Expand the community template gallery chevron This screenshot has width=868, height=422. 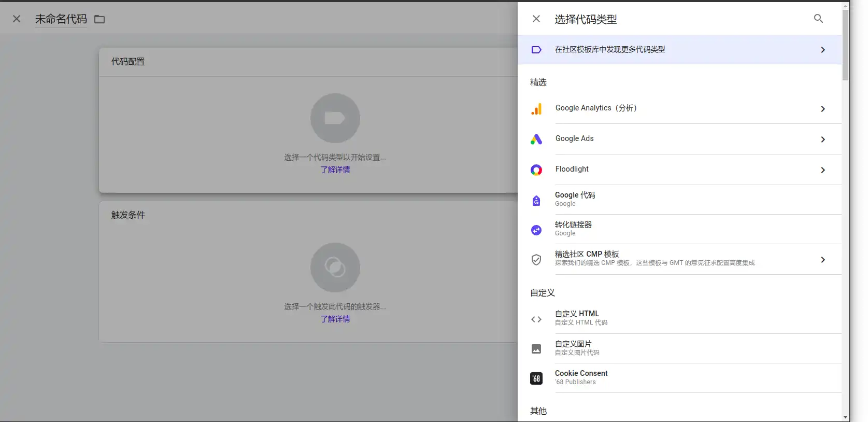tap(823, 50)
